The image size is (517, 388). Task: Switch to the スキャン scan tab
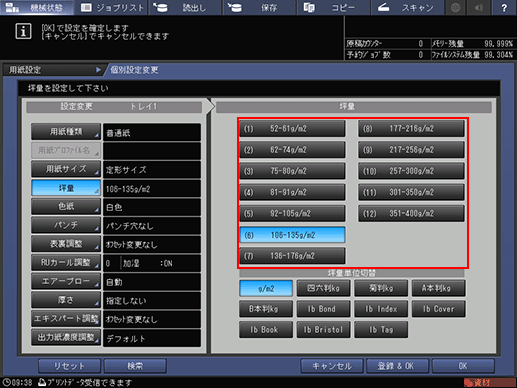[x=408, y=7]
